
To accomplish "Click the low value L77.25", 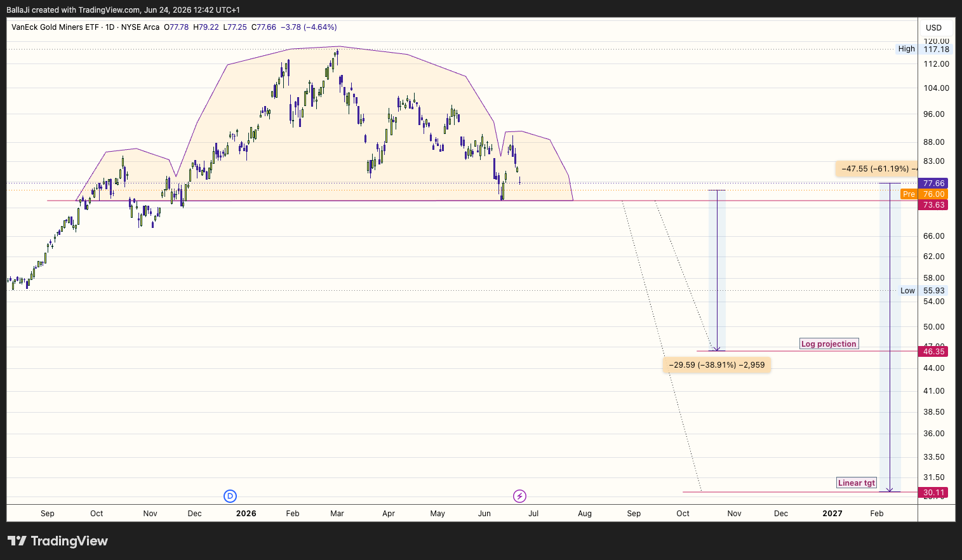I will tap(235, 27).
